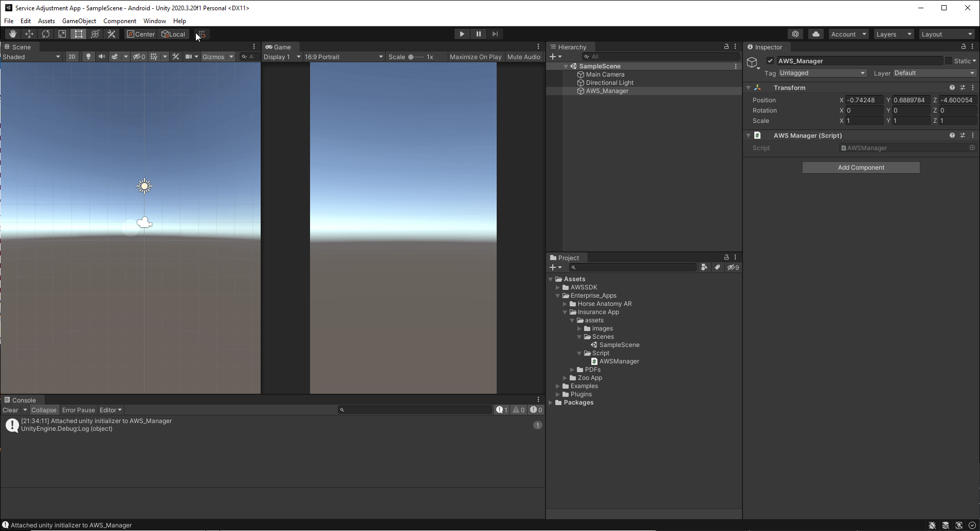Image resolution: width=980 pixels, height=531 pixels.
Task: Select the Hand tool
Action: click(x=13, y=34)
